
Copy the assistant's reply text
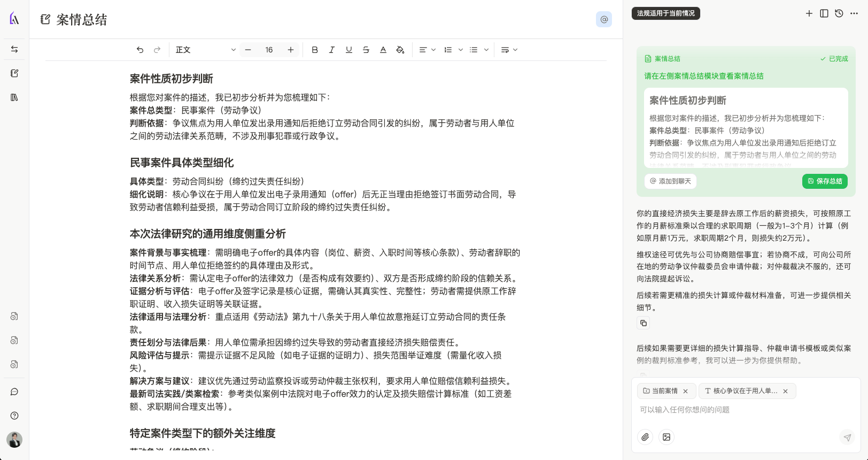click(x=644, y=323)
